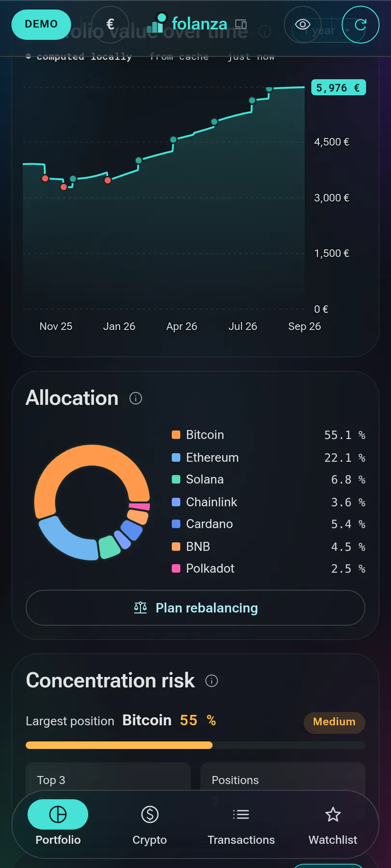Select the Portfolio tab

[x=58, y=823]
